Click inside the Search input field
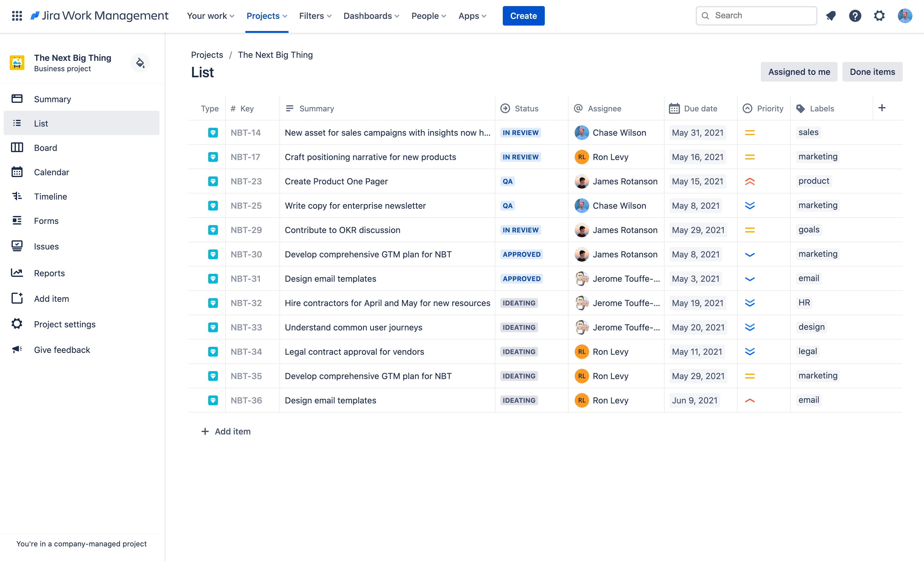 [756, 16]
